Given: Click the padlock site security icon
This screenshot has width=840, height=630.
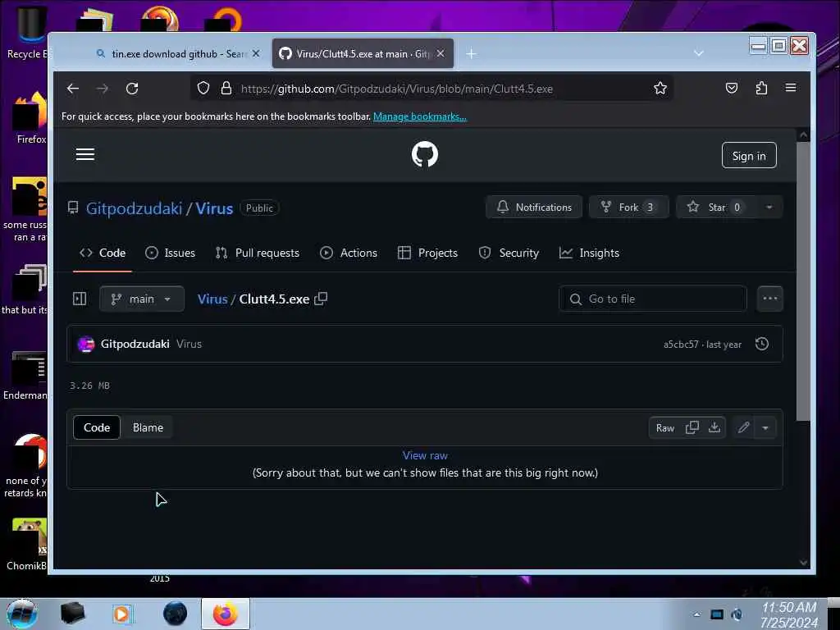Looking at the screenshot, I should tap(226, 89).
